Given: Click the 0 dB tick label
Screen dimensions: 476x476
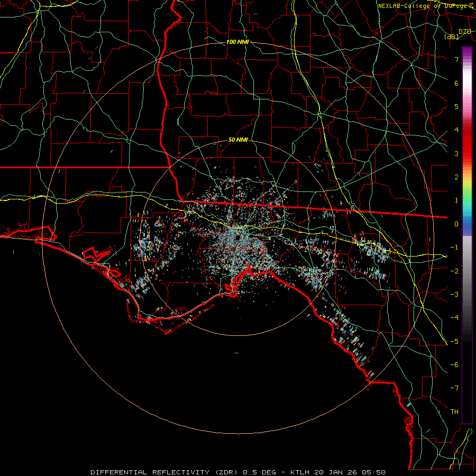Looking at the screenshot, I should (x=456, y=224).
